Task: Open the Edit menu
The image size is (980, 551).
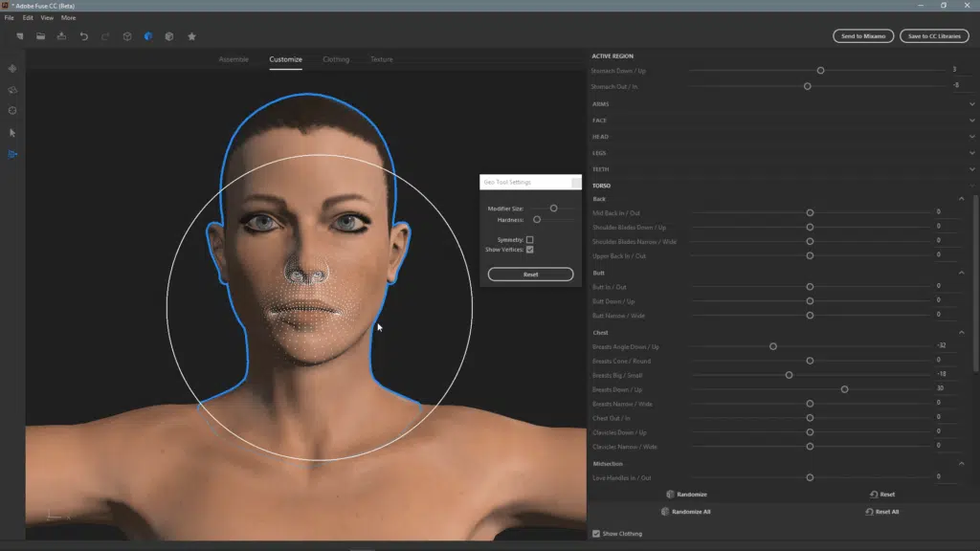Action: [x=28, y=17]
